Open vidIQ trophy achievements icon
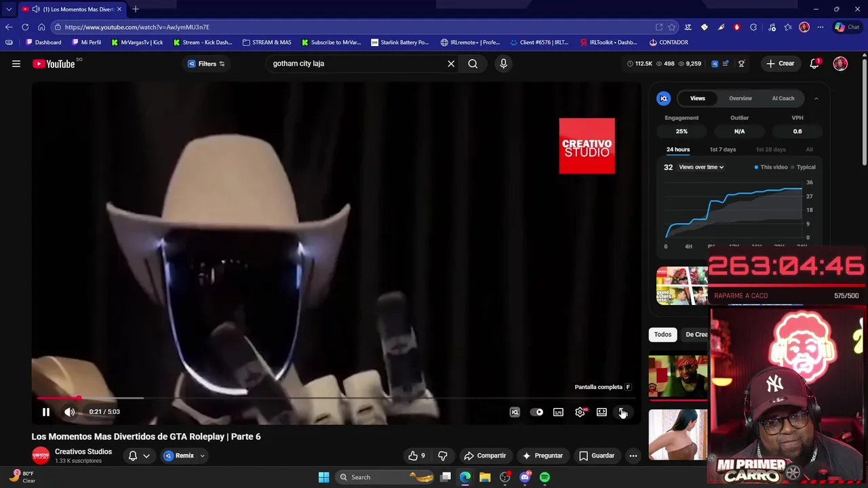The width and height of the screenshot is (868, 488). pyautogui.click(x=741, y=64)
